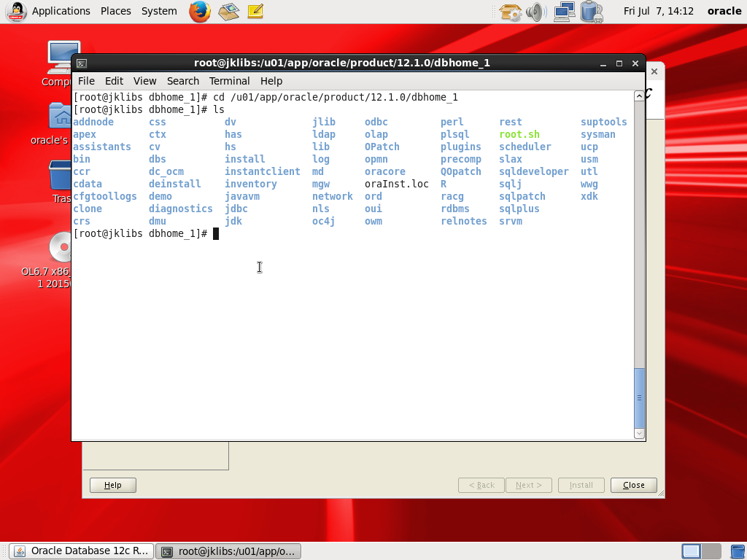The image size is (747, 560).
Task: Maximize the terminal window
Action: click(619, 63)
